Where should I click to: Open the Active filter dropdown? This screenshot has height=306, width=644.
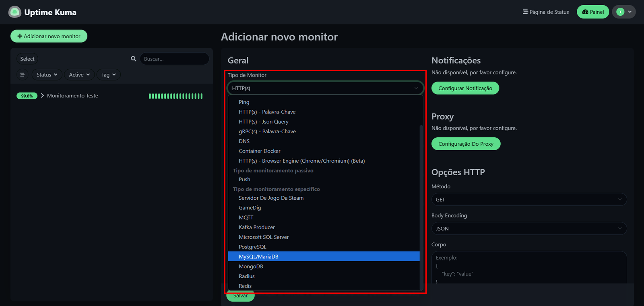pyautogui.click(x=79, y=75)
